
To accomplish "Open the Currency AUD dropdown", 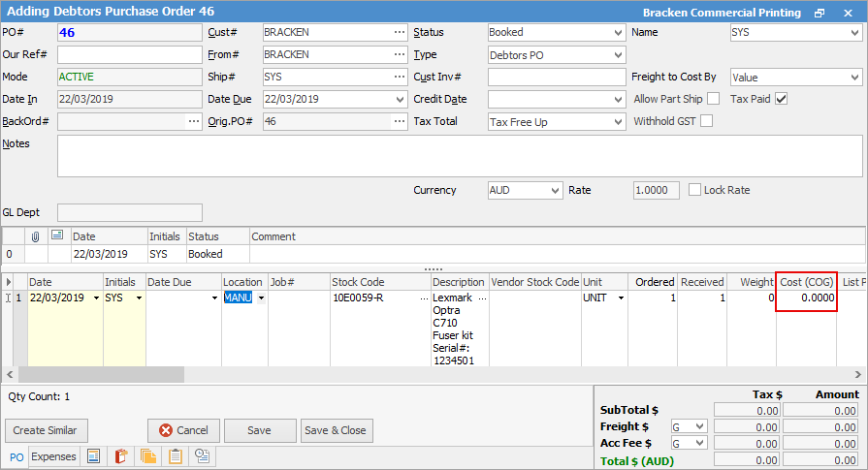I will click(556, 191).
